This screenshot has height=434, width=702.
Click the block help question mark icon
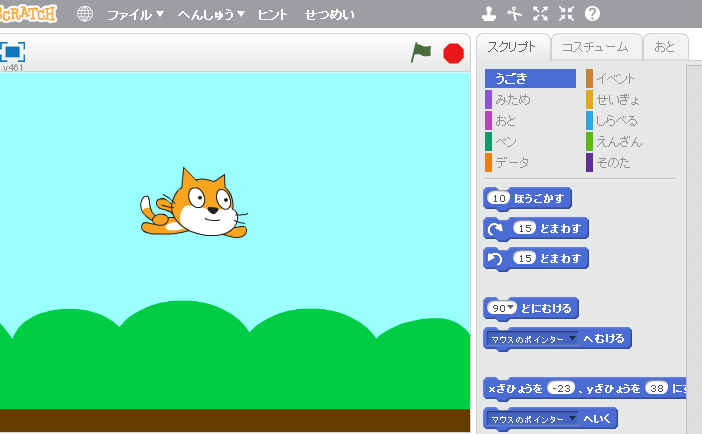(592, 14)
